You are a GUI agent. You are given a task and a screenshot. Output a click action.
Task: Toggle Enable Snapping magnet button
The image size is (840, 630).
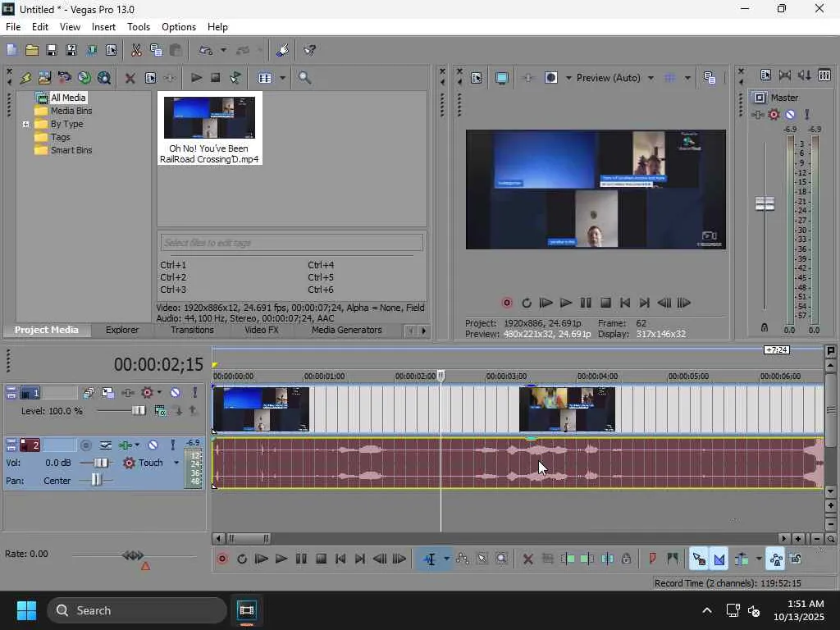tap(698, 559)
